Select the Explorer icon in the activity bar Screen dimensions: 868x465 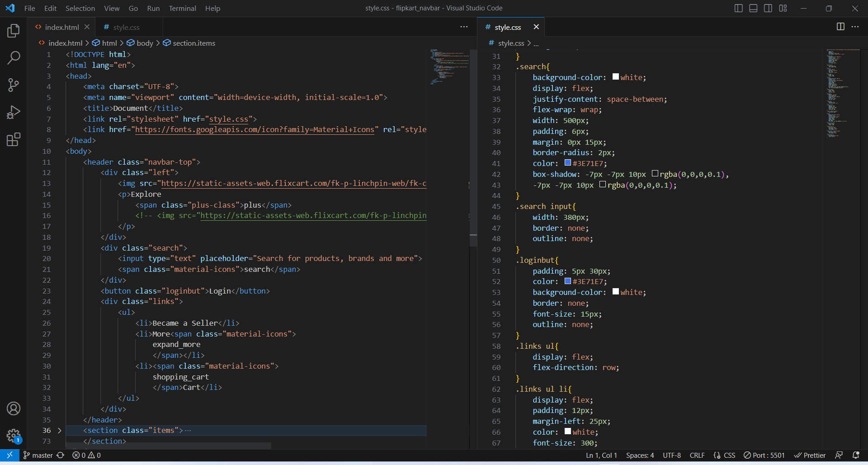click(x=14, y=31)
